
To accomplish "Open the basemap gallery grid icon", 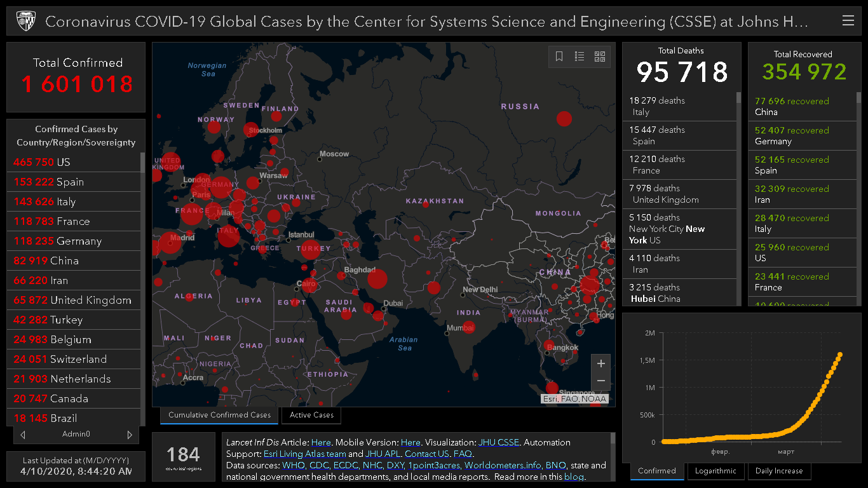I will tap(600, 57).
